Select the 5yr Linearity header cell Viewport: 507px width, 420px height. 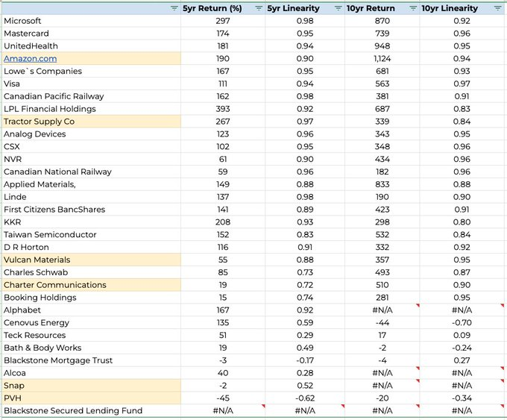pyautogui.click(x=305, y=8)
